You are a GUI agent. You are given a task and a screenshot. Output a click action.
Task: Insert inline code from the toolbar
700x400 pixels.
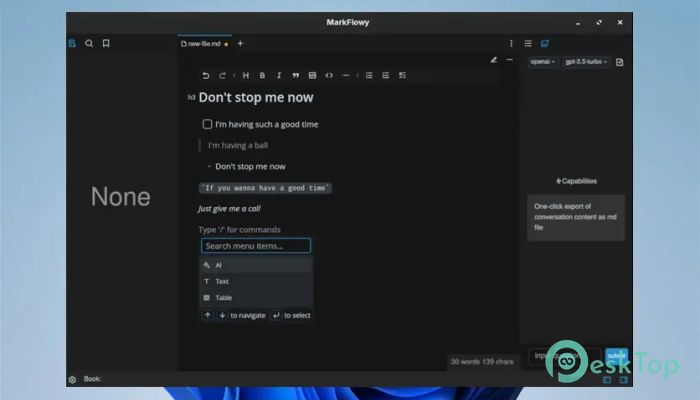pyautogui.click(x=329, y=75)
